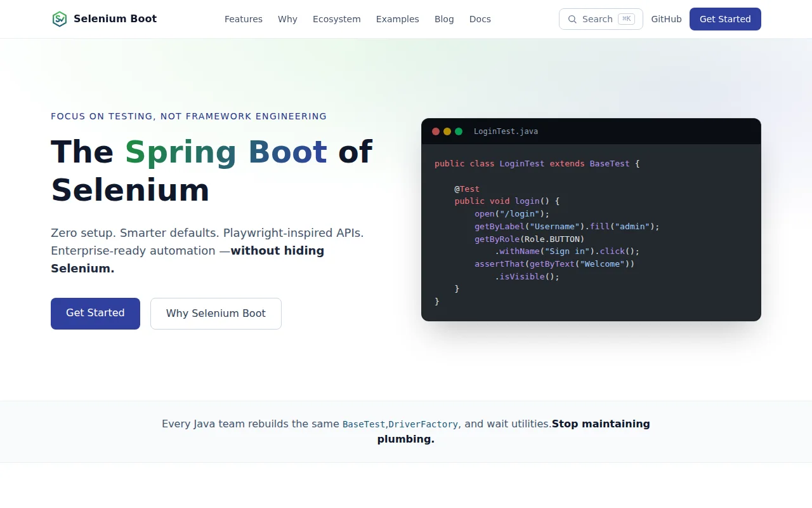The width and height of the screenshot is (812, 508).
Task: Click the DriverFactory inline code in banner
Action: click(x=423, y=424)
